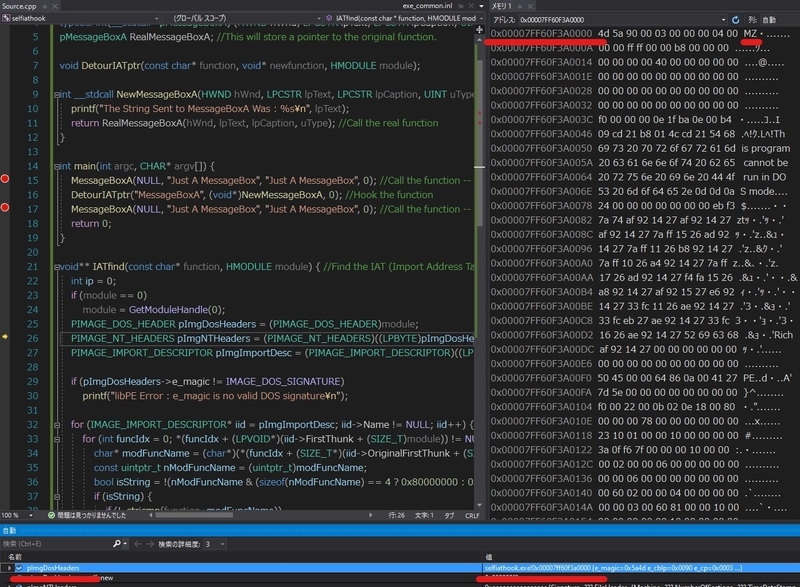
Task: Collapse the outer for loop at line 32
Action: [57, 425]
